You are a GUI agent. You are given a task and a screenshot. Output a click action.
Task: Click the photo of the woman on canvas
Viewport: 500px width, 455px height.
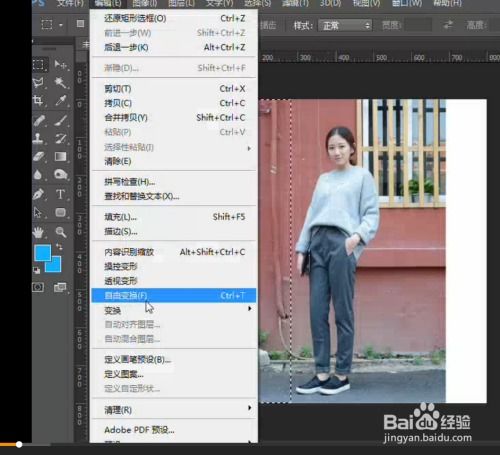pyautogui.click(x=352, y=251)
